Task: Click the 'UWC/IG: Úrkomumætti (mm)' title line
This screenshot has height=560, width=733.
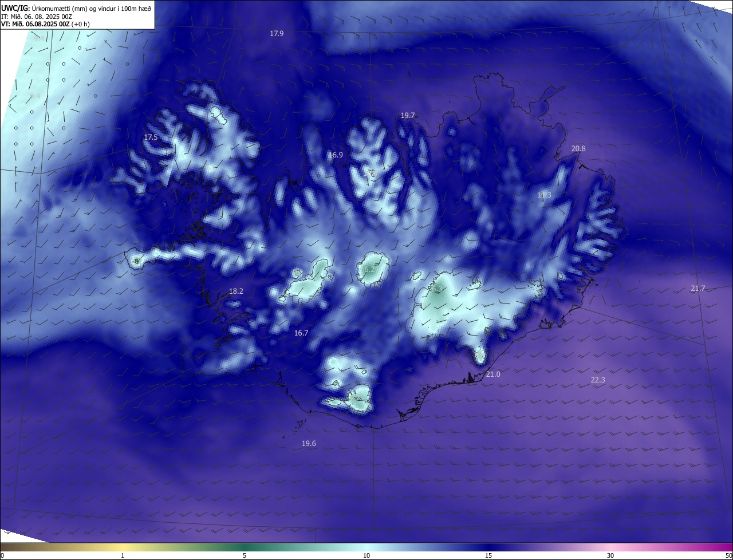Action: (x=76, y=8)
